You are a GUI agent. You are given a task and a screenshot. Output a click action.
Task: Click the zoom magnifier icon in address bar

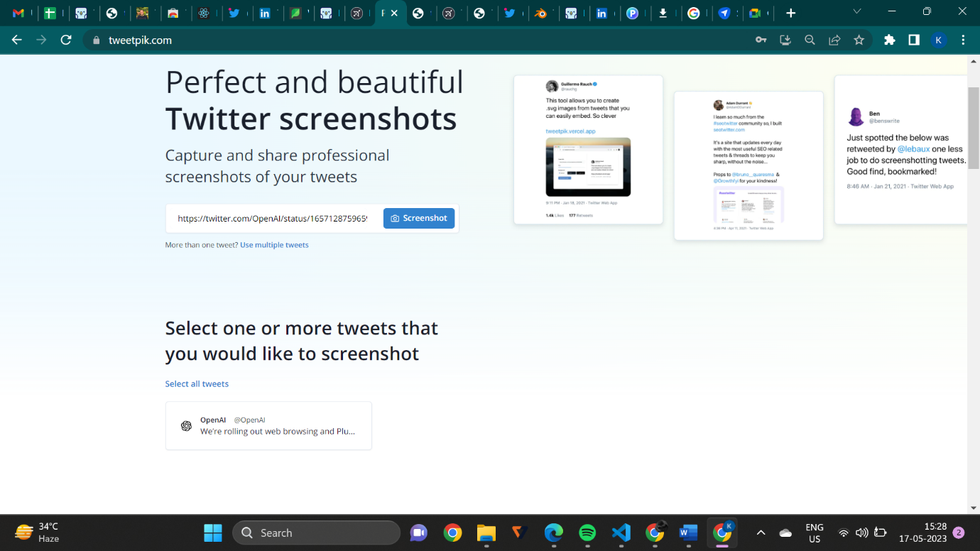click(x=810, y=40)
